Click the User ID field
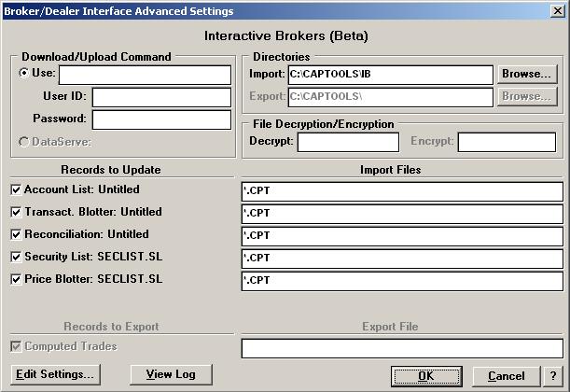The image size is (570, 392). click(161, 97)
